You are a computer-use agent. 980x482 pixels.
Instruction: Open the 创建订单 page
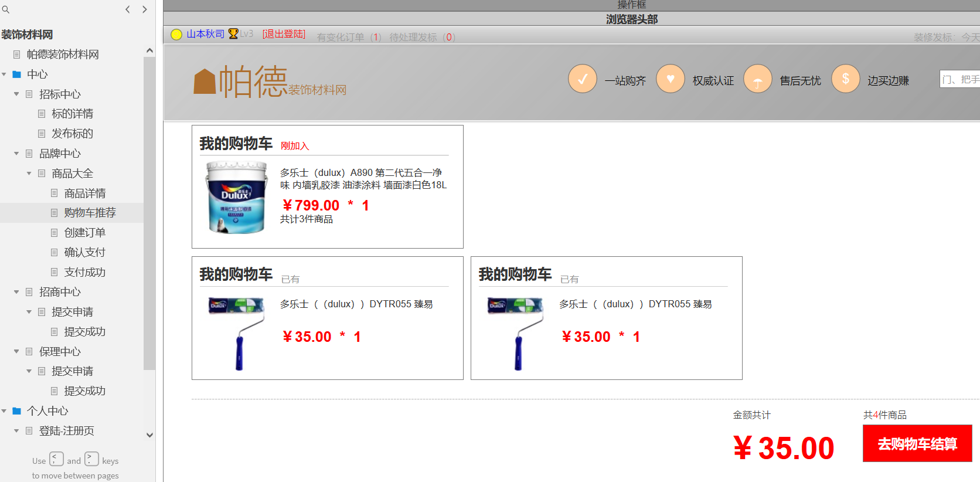85,233
